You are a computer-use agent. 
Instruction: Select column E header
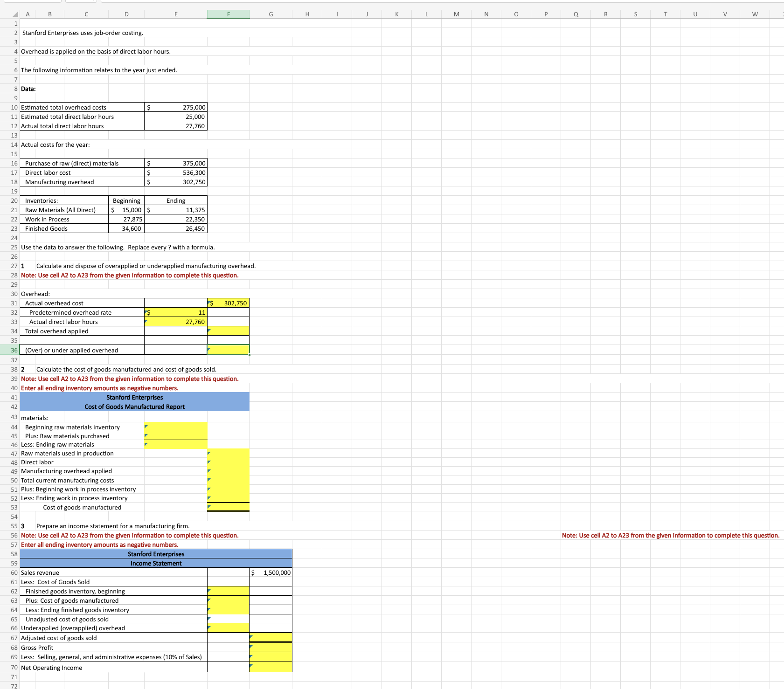(x=176, y=14)
